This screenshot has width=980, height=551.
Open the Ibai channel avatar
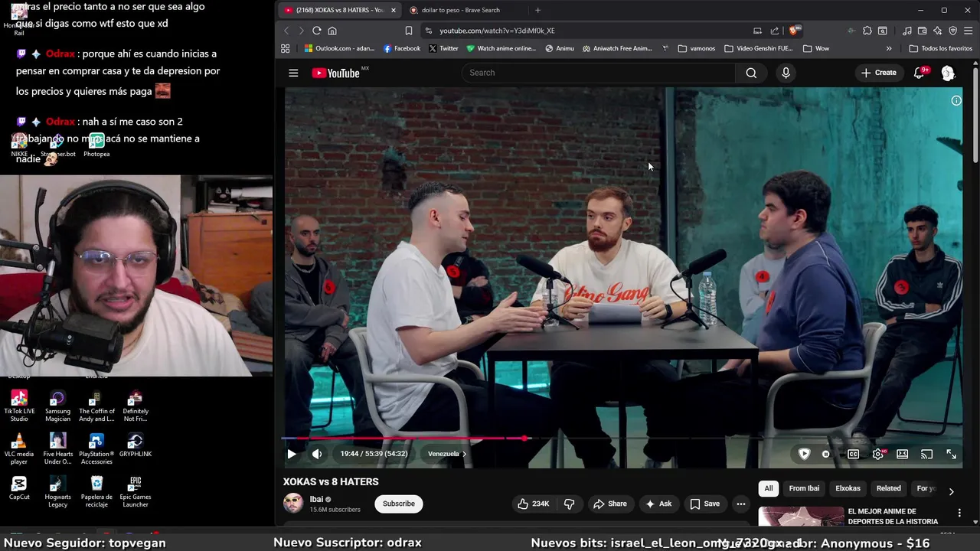(293, 504)
